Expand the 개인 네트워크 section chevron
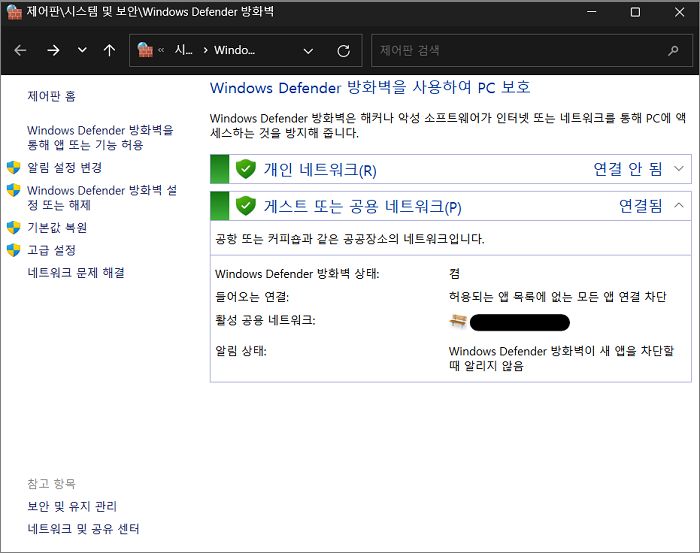This screenshot has height=553, width=700. (680, 168)
